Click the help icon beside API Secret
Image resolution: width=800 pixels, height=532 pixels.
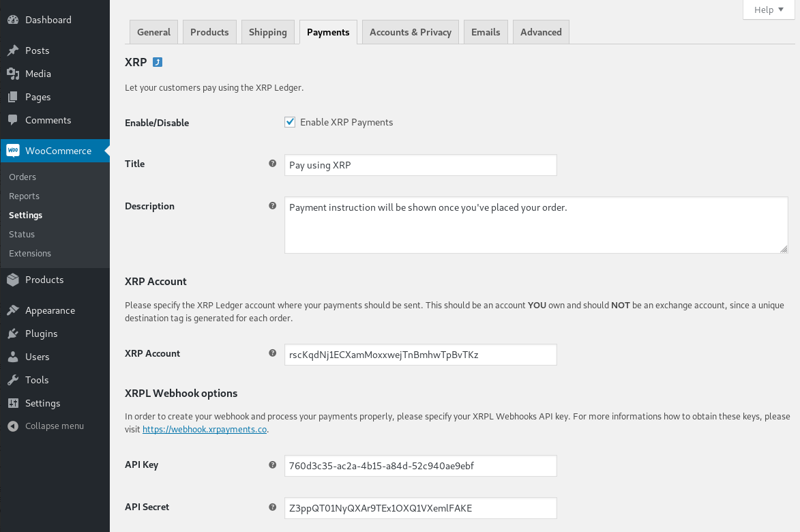pos(273,507)
